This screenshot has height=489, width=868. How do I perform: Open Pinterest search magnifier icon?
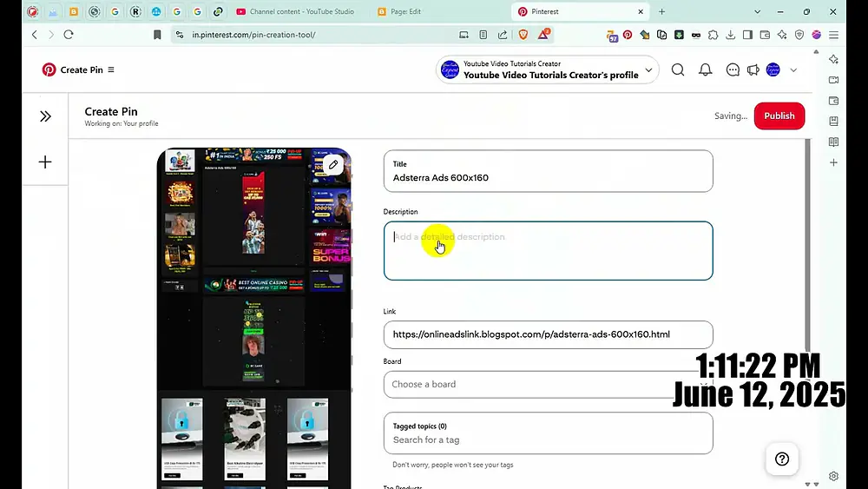678,69
